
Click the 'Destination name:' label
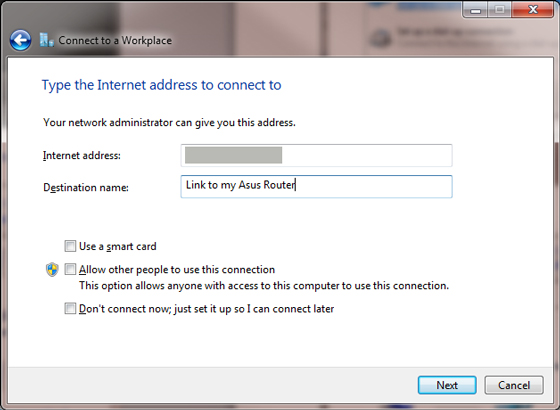86,188
